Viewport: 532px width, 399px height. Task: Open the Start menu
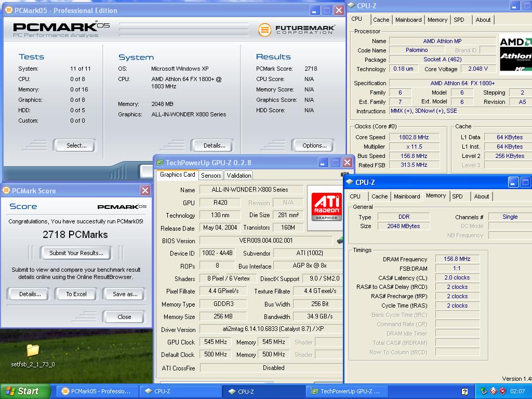[x=25, y=391]
